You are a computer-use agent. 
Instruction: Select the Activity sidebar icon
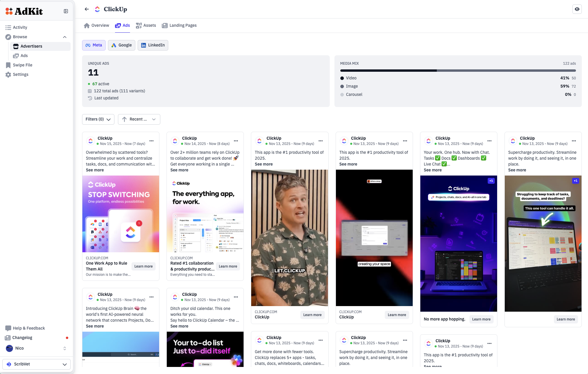click(x=8, y=27)
